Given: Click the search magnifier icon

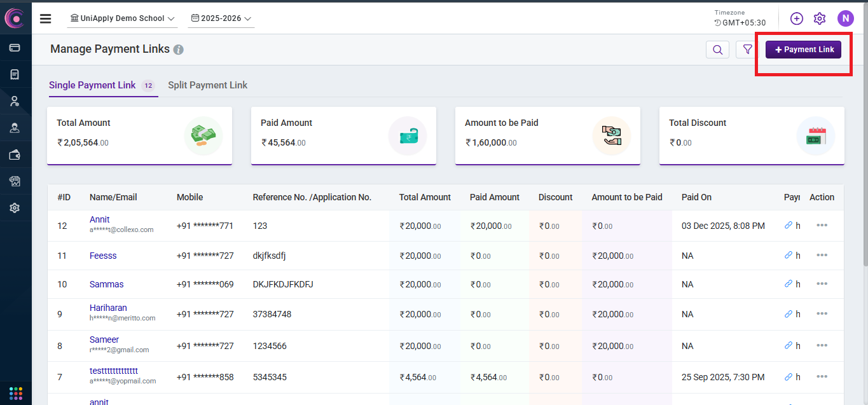Looking at the screenshot, I should pos(717,50).
